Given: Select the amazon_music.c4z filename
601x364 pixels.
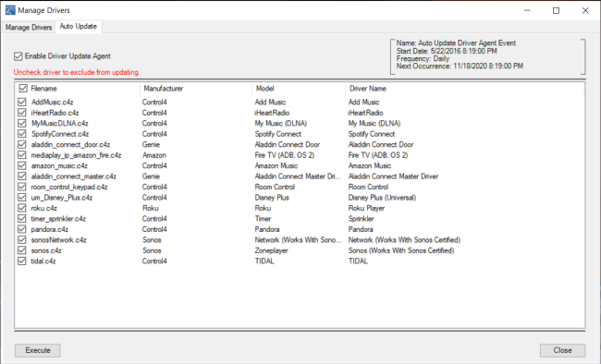Looking at the screenshot, I should 59,165.
